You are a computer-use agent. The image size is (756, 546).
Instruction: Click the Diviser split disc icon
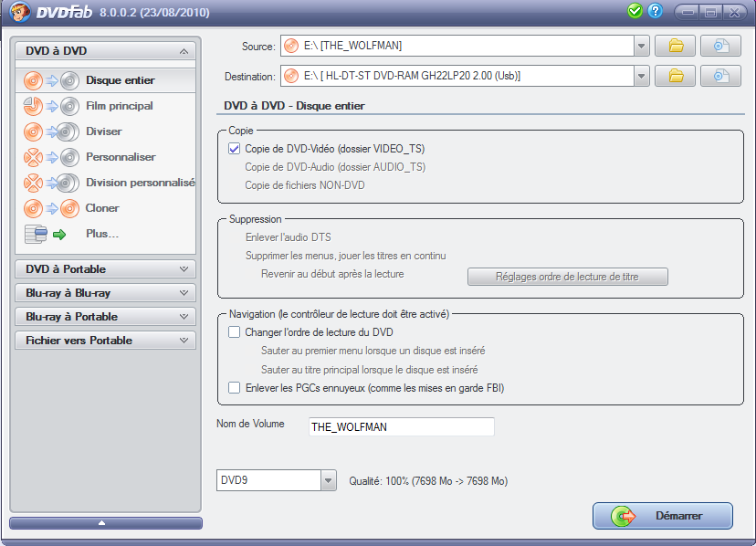tap(51, 131)
